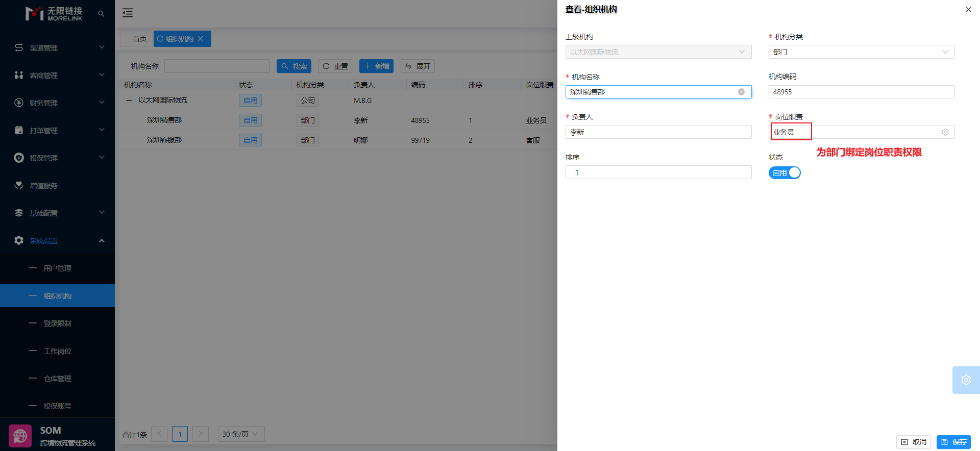Viewport: 980px width, 451px height.
Task: Open the 工作岗位 menu item
Action: pyautogui.click(x=57, y=351)
